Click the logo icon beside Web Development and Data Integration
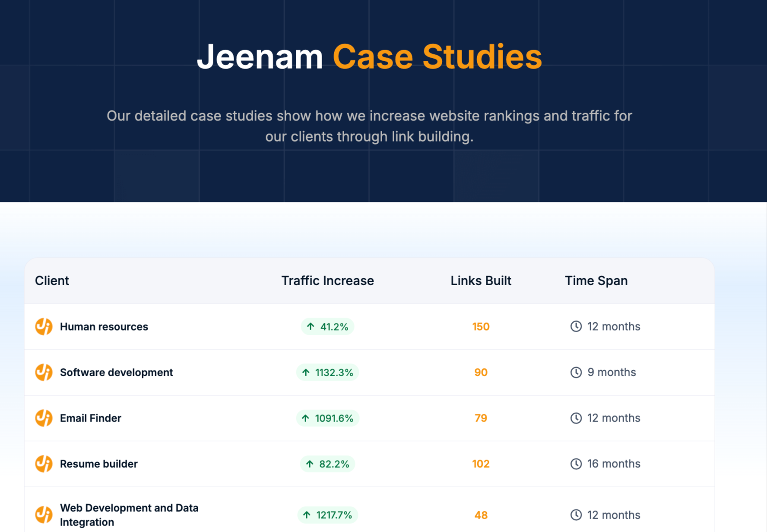 44,515
